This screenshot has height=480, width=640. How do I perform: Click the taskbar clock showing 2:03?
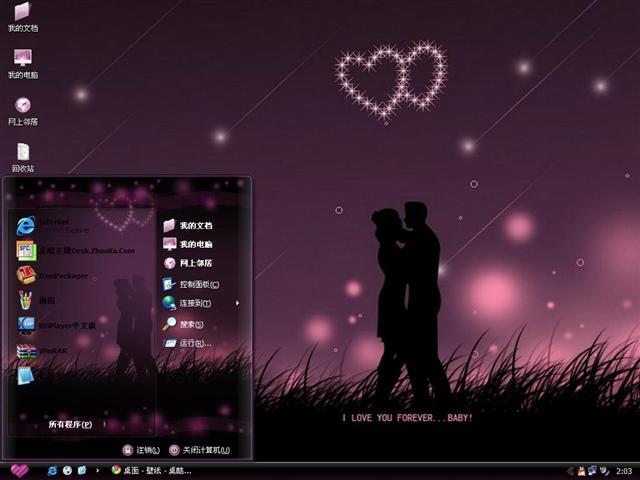tap(624, 471)
